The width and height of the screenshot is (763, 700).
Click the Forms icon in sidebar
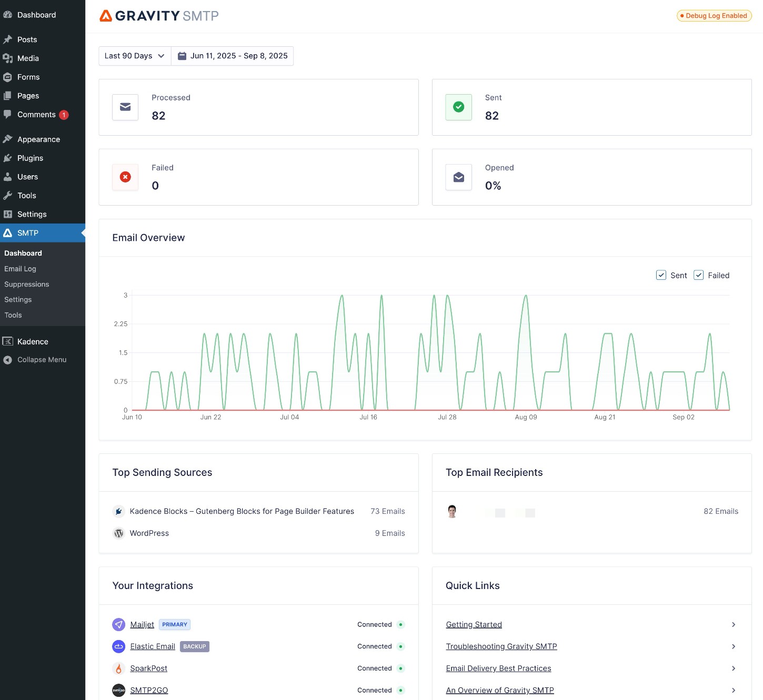tap(7, 77)
